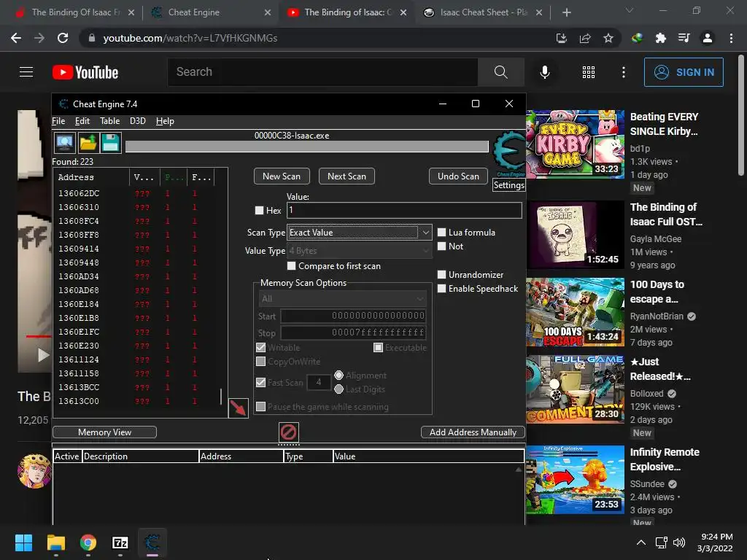Select address 13608FC4 in results
Viewport: 747px width, 560px height.
[x=79, y=221]
